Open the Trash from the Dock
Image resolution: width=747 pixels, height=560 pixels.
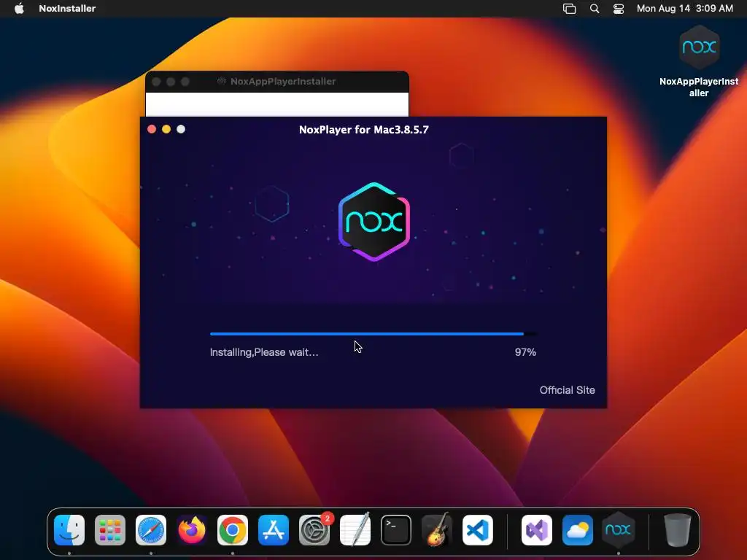[678, 530]
